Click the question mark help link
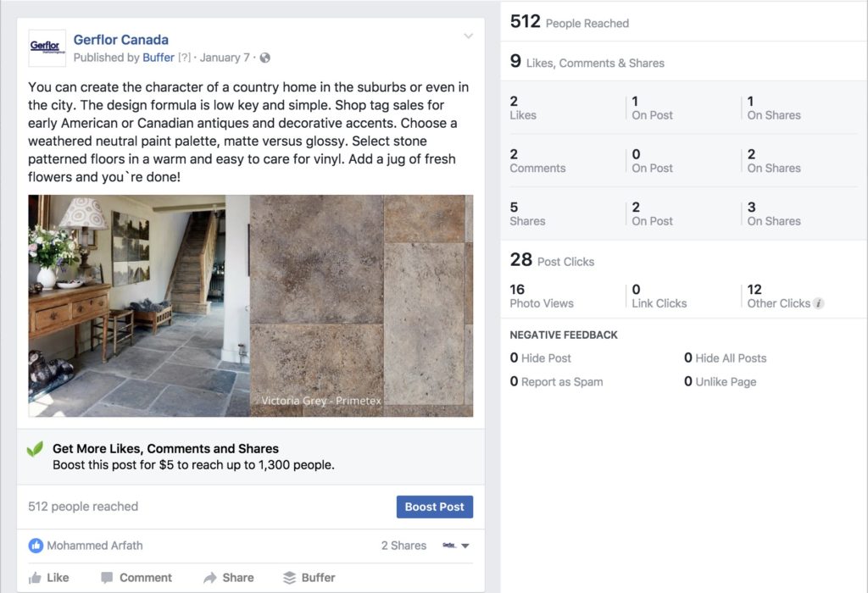Image resolution: width=868 pixels, height=593 pixels. point(184,58)
